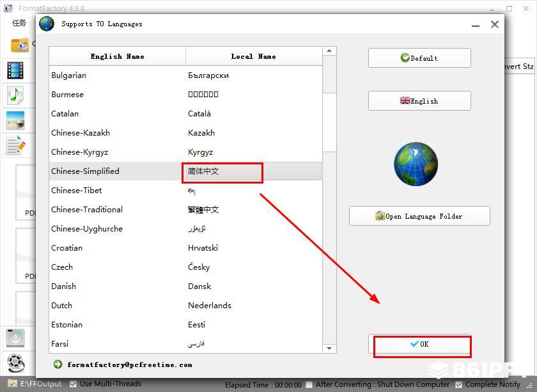Select the Danish language row
Screen dimensions: 537x392
[x=185, y=286]
